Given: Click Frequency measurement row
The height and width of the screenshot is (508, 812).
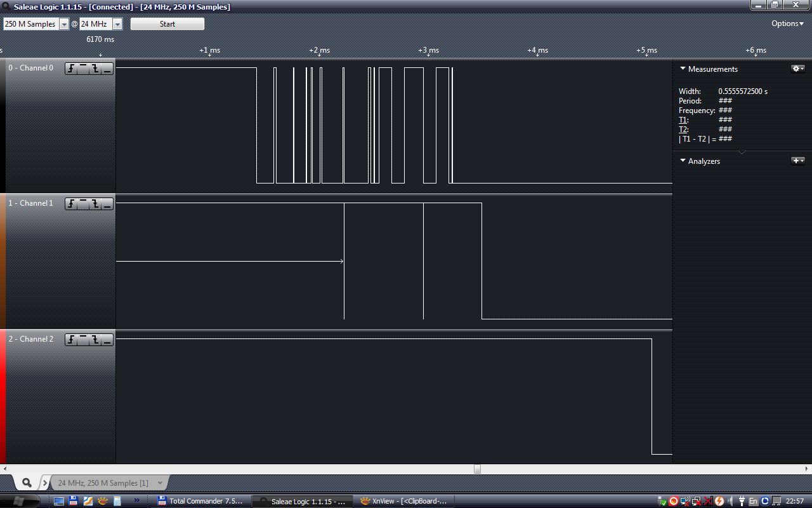Looking at the screenshot, I should pos(705,110).
